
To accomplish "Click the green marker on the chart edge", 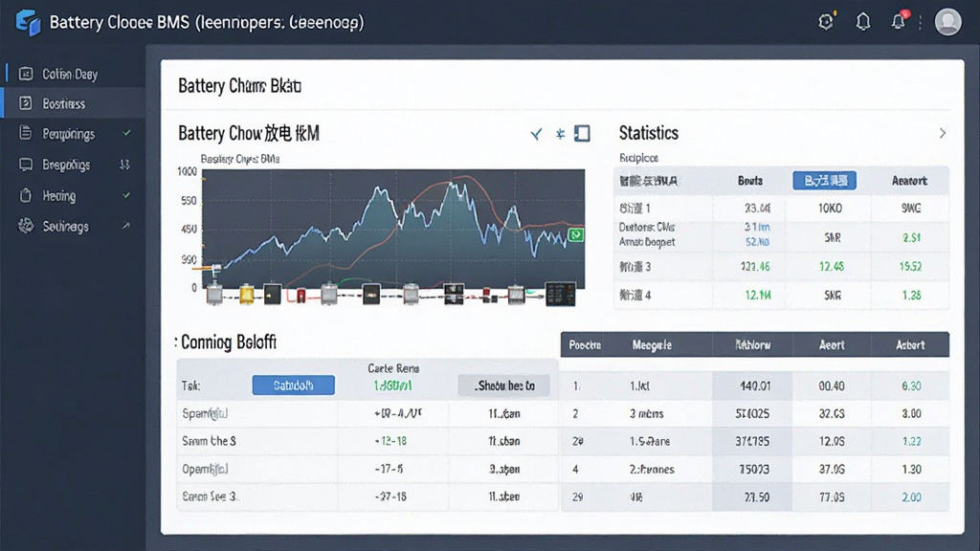I will tap(575, 235).
